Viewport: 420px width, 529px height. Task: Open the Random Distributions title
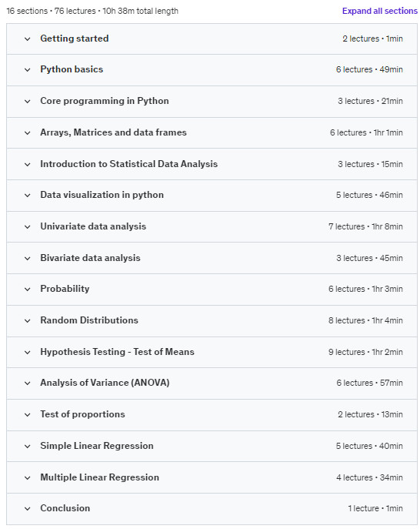point(89,320)
